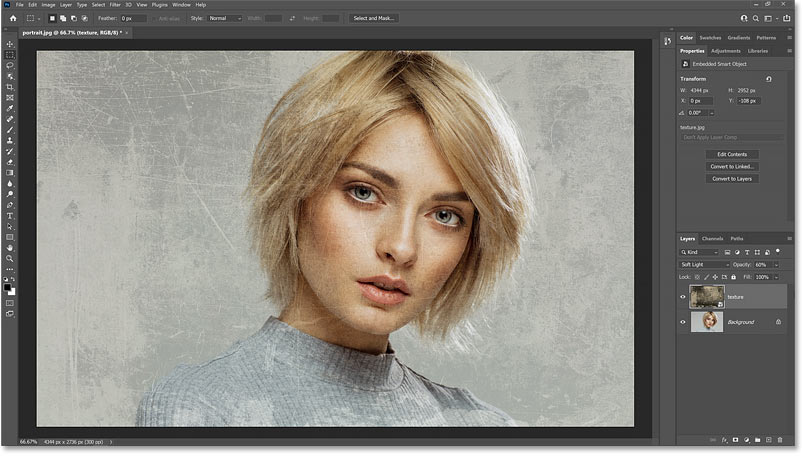
Task: Click the delete layer trash icon
Action: (780, 439)
